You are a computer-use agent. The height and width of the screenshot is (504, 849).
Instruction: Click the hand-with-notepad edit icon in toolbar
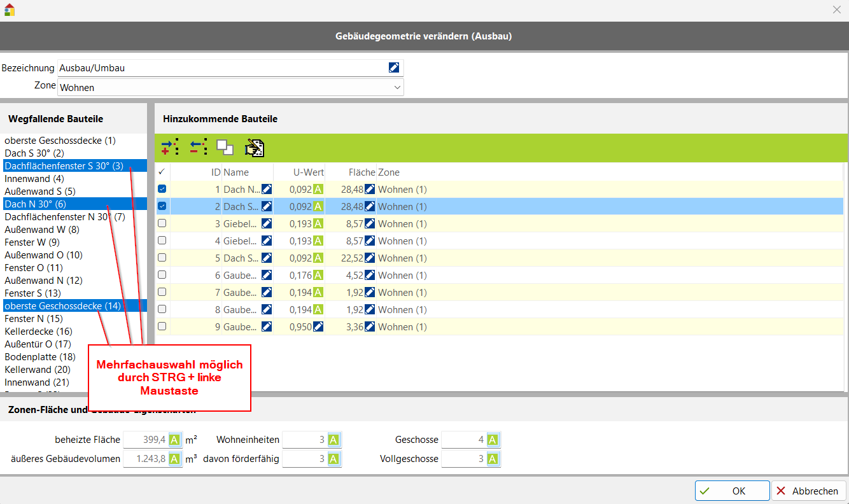point(255,148)
